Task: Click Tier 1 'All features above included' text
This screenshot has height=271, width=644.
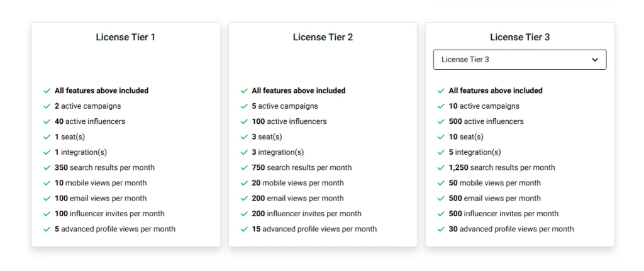Action: pos(101,91)
